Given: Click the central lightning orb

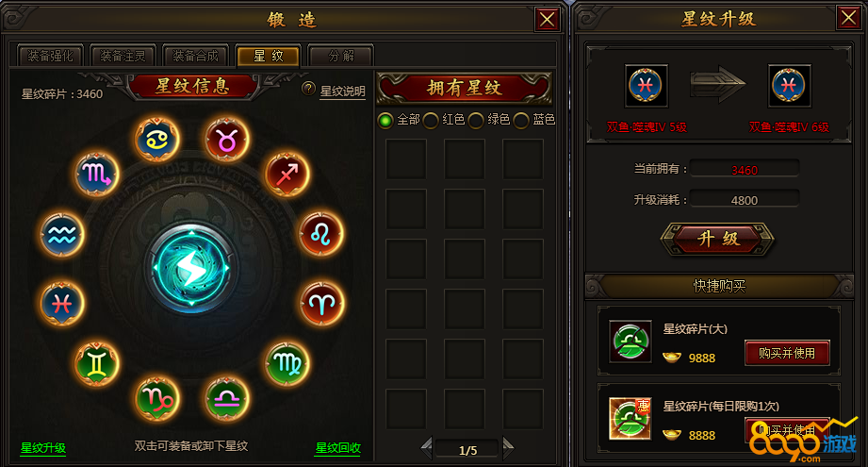Looking at the screenshot, I should tap(191, 268).
